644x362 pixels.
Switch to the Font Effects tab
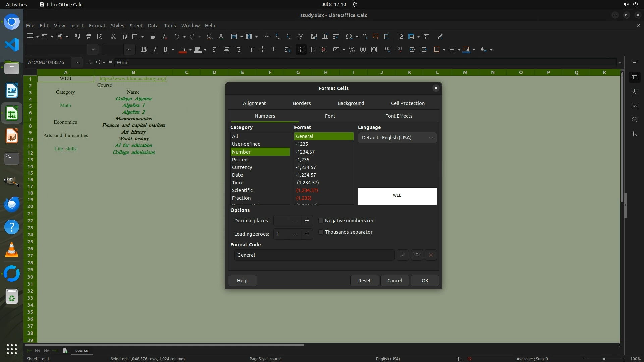[398, 116]
